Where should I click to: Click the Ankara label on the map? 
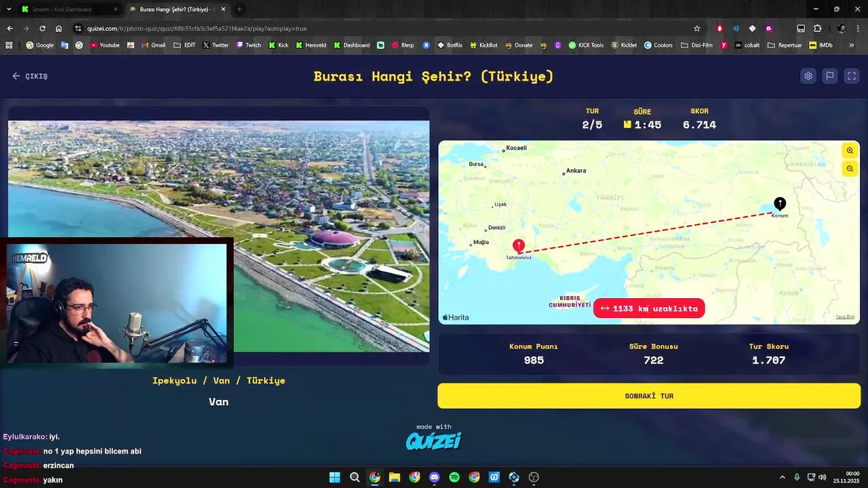[576, 171]
